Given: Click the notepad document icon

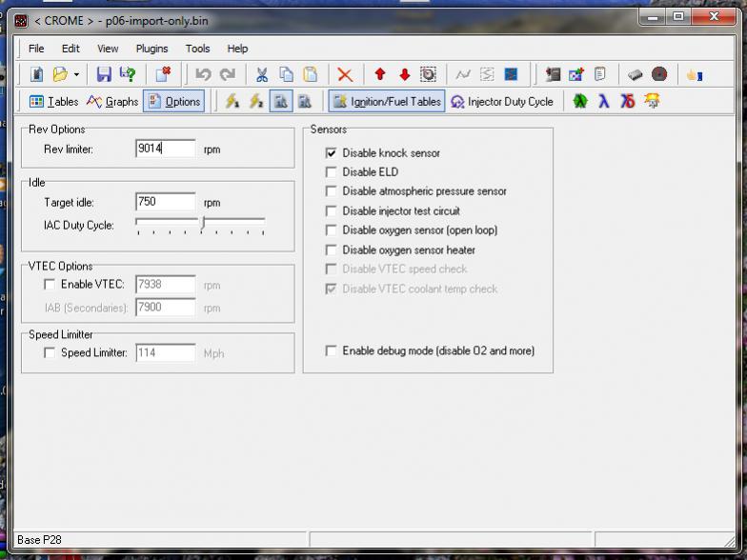Looking at the screenshot, I should pyautogui.click(x=600, y=74).
